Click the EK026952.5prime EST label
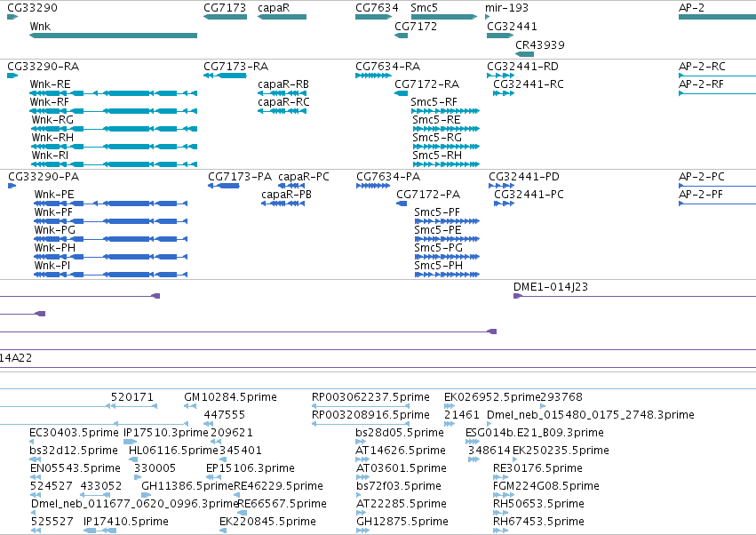Viewport: 756px width, 535px height. pos(492,397)
